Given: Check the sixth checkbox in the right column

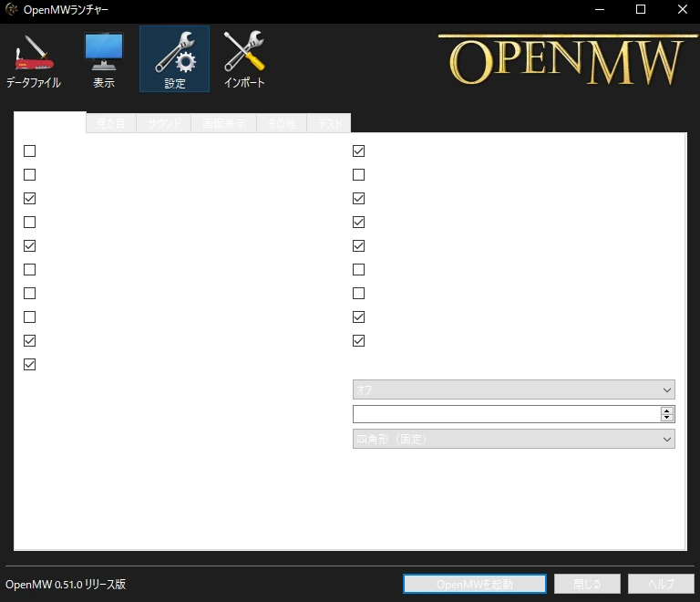Looking at the screenshot, I should tap(358, 270).
